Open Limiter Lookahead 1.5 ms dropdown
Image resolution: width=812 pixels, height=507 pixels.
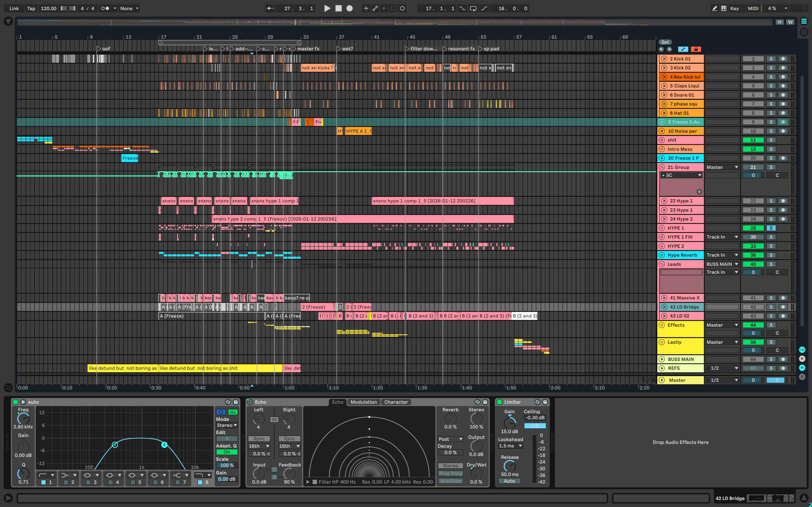pos(510,446)
